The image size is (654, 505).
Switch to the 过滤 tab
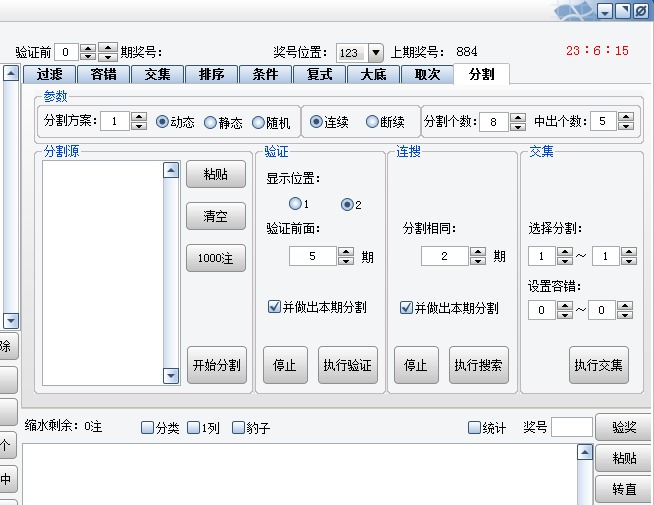pos(49,74)
